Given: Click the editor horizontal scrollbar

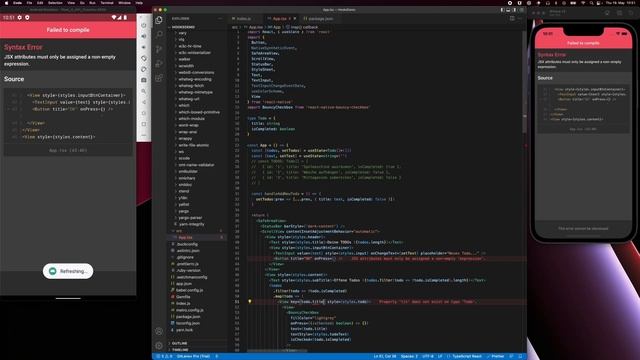Looking at the screenshot, I should (278, 351).
